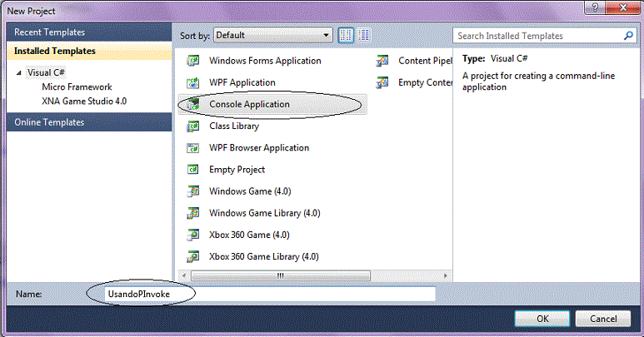Select the Class Library label
The width and height of the screenshot is (644, 337).
(234, 126)
